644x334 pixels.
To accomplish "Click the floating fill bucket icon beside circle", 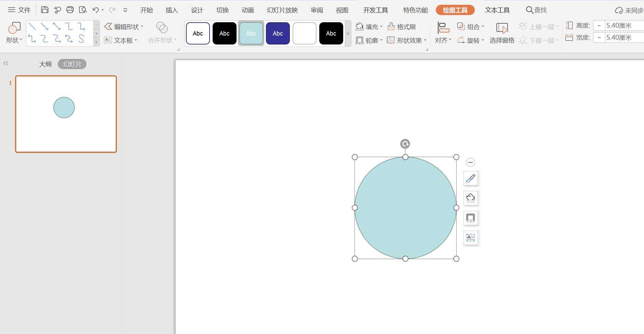I will pyautogui.click(x=470, y=198).
